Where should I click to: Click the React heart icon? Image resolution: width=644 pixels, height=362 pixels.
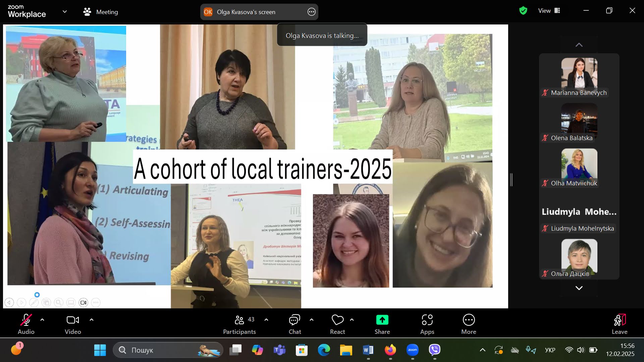point(337,320)
